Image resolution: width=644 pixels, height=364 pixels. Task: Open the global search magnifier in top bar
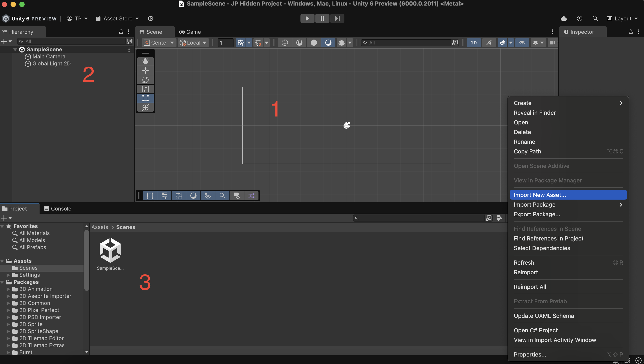(595, 18)
